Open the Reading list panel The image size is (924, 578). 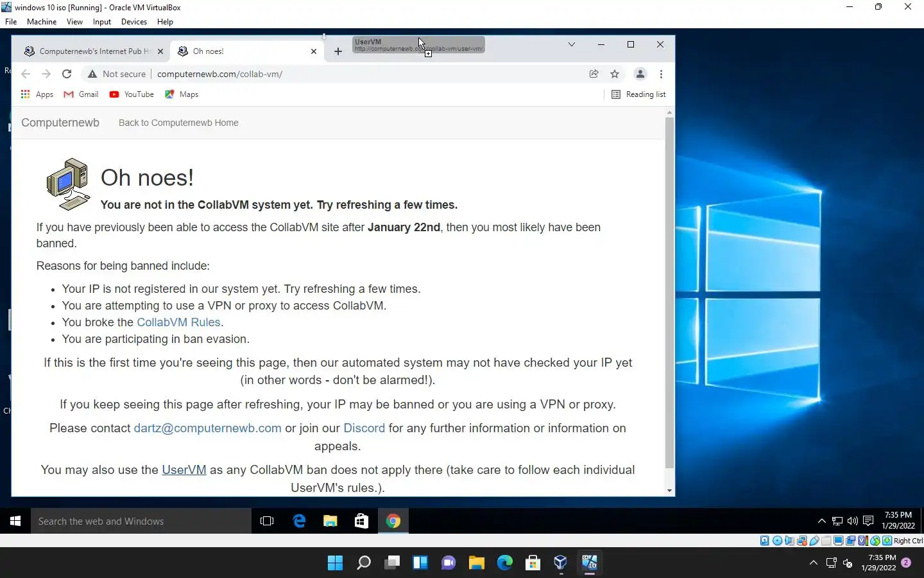pyautogui.click(x=638, y=94)
